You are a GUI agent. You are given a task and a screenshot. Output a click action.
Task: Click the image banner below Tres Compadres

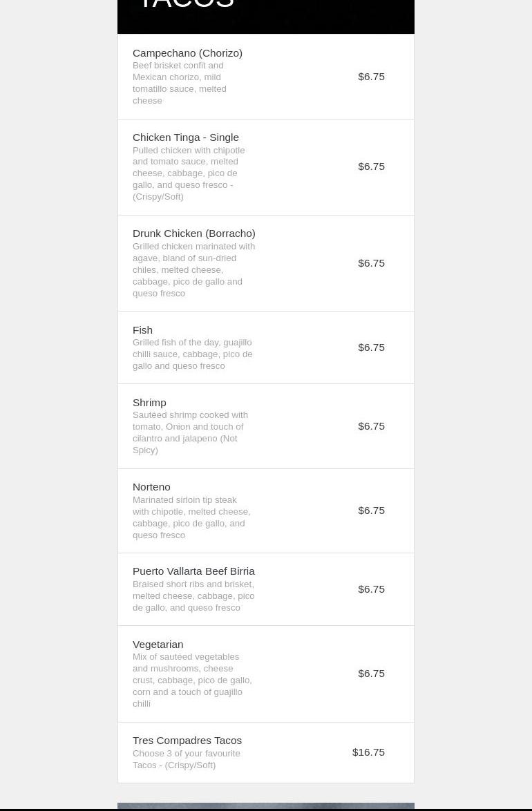[265, 806]
